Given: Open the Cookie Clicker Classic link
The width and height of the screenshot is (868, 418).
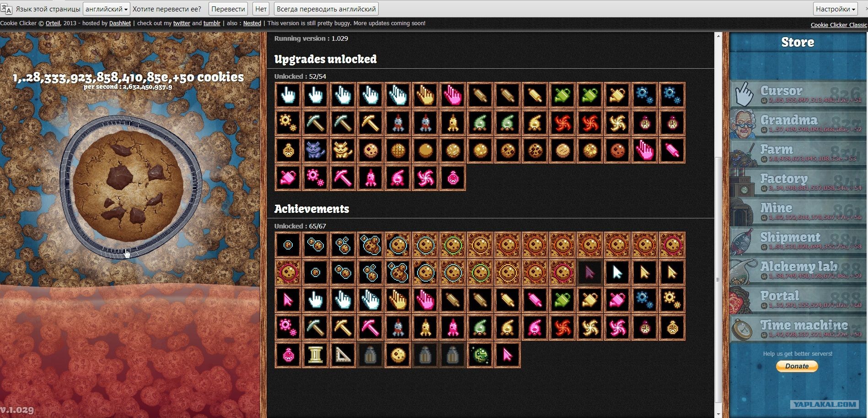Looking at the screenshot, I should tap(839, 25).
